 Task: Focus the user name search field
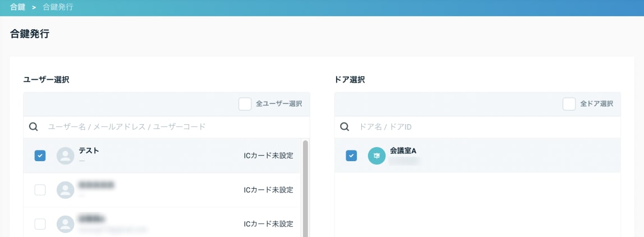point(167,127)
